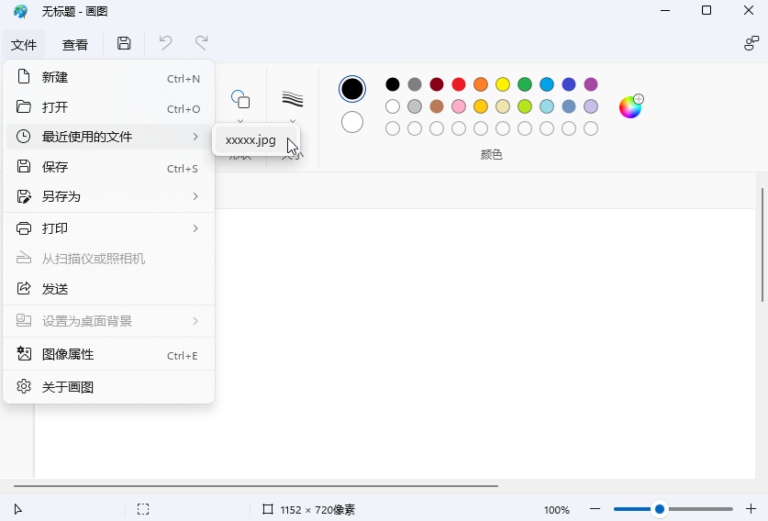Open the edit colors rainbow wheel
The width and height of the screenshot is (768, 521).
point(630,107)
